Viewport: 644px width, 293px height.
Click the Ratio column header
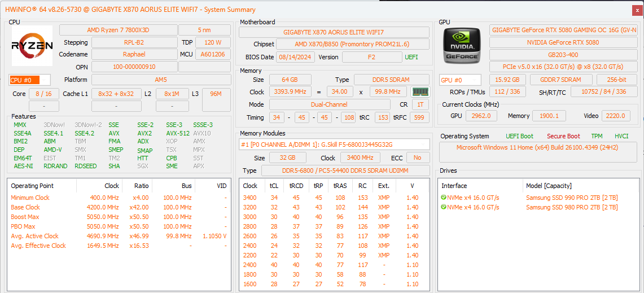pos(137,186)
